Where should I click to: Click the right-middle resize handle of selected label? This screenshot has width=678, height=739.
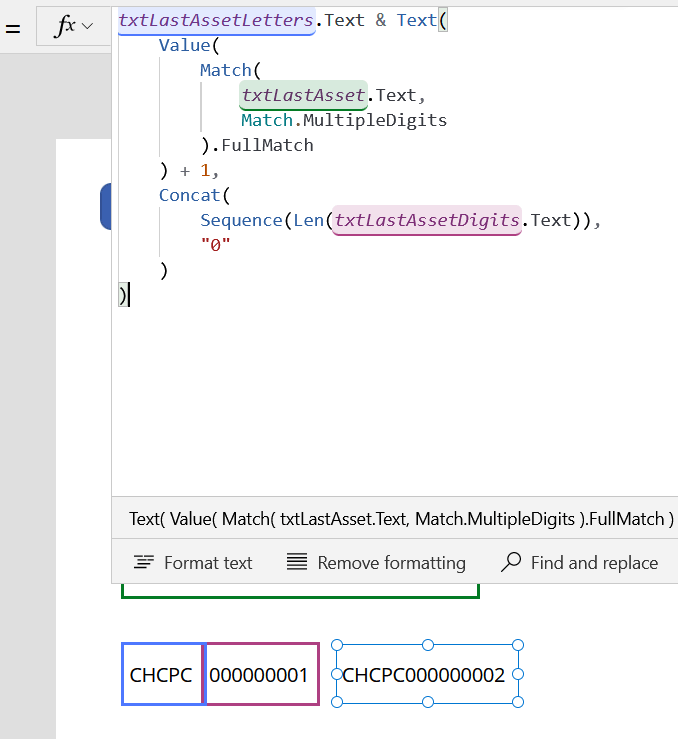518,674
